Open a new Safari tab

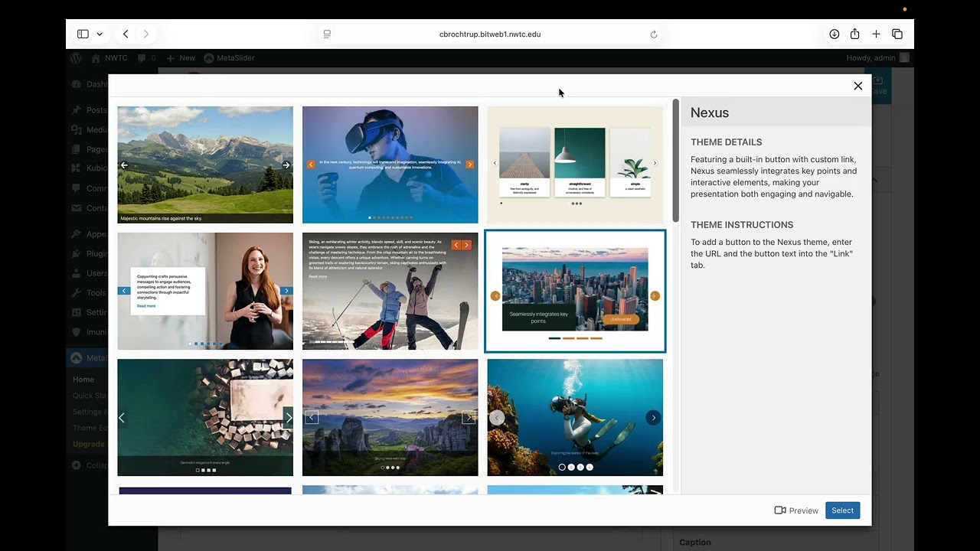tap(876, 34)
